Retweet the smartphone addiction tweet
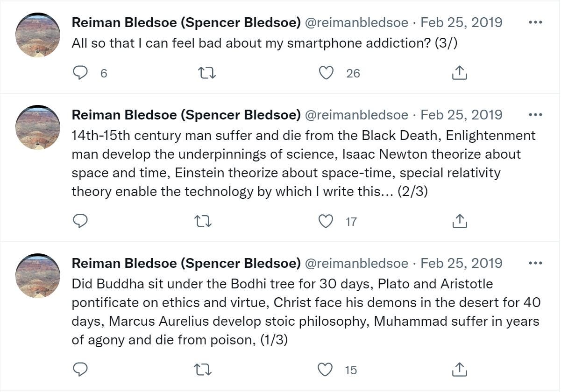 point(207,73)
